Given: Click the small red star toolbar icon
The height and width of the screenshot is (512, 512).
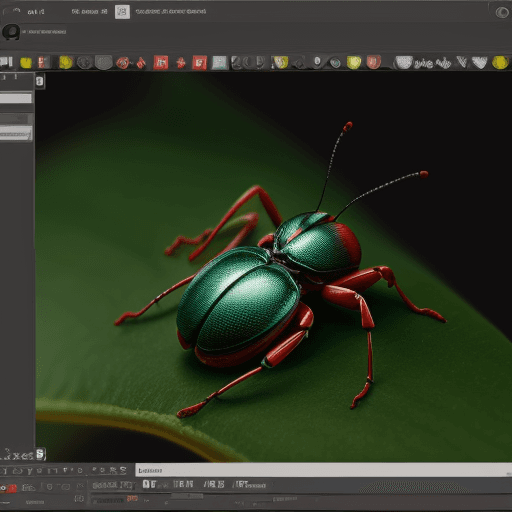Looking at the screenshot, I should pos(181,63).
